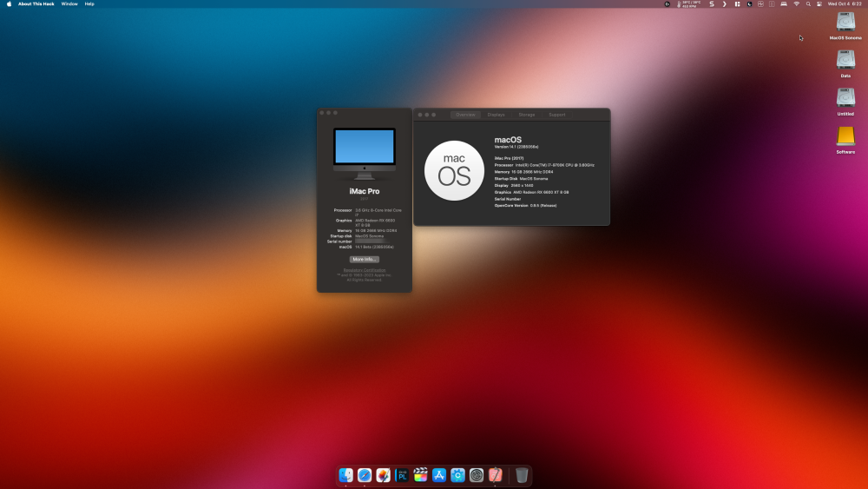This screenshot has height=489, width=868.
Task: Click the round macOS logo image
Action: point(454,170)
